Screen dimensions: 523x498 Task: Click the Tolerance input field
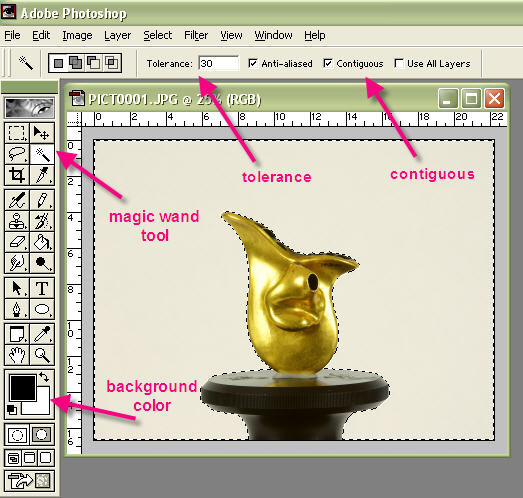(219, 63)
